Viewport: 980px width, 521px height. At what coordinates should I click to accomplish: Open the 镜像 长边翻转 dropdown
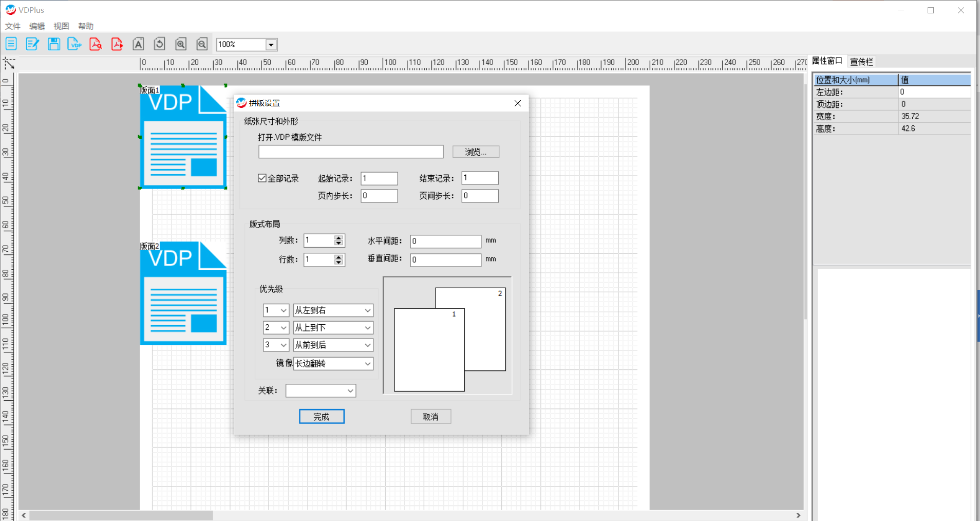333,364
